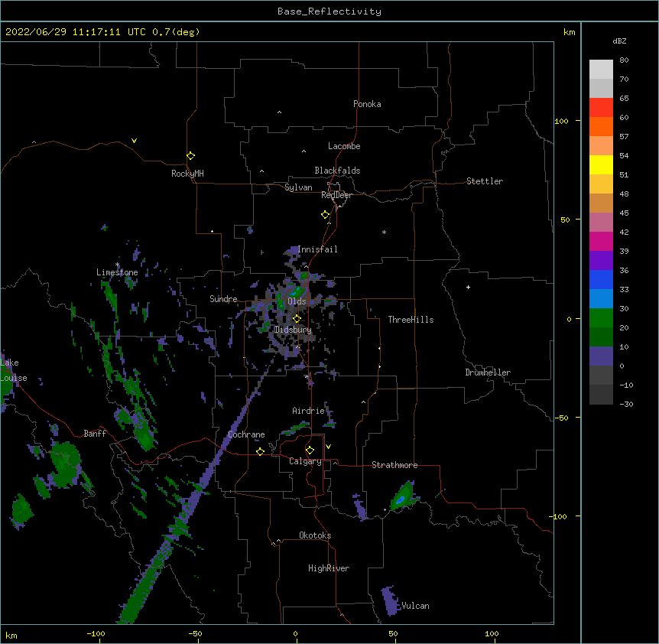The height and width of the screenshot is (644, 659).
Task: Click the ThreeHills label
Action: [x=411, y=320]
